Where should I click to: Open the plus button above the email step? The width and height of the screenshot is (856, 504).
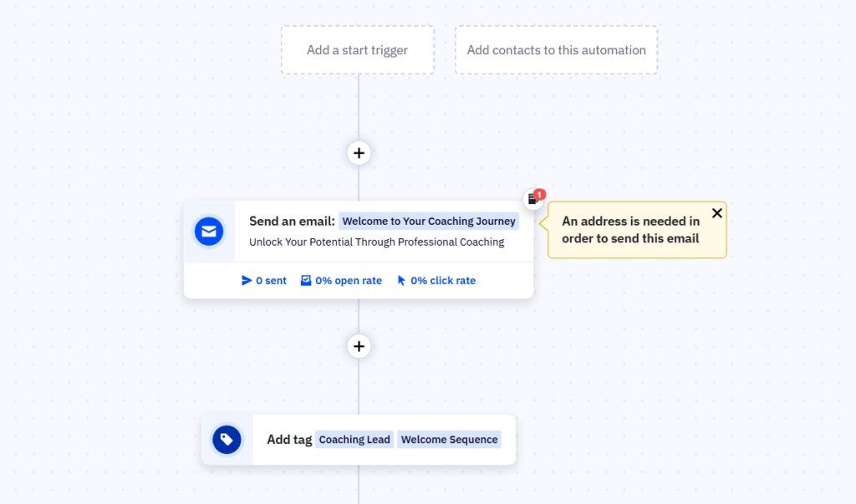point(358,153)
